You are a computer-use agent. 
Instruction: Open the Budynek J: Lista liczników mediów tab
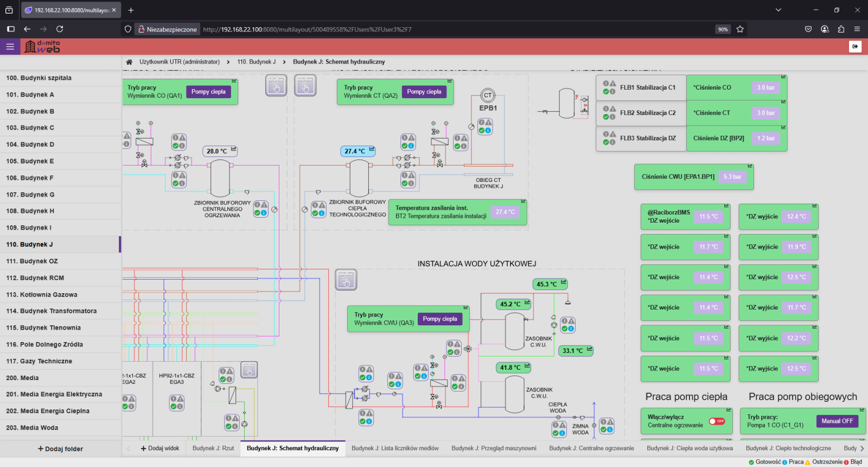(395, 449)
